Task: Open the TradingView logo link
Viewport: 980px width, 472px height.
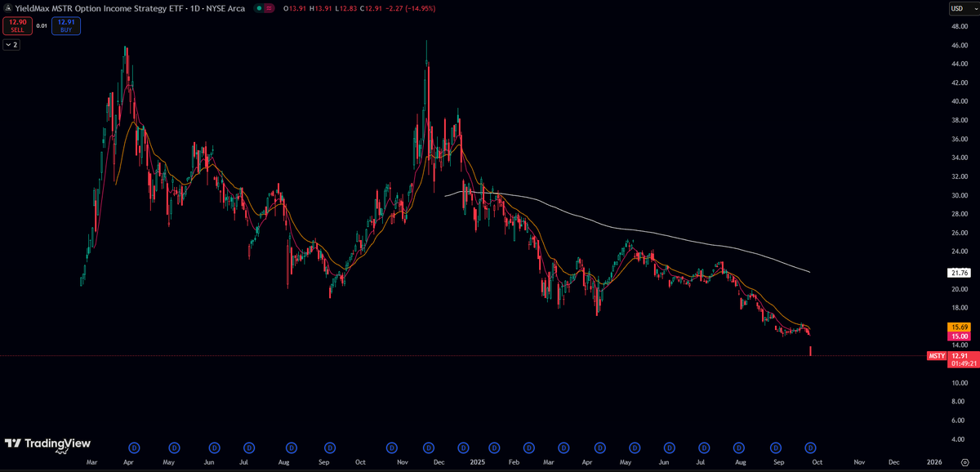Action: coord(47,443)
